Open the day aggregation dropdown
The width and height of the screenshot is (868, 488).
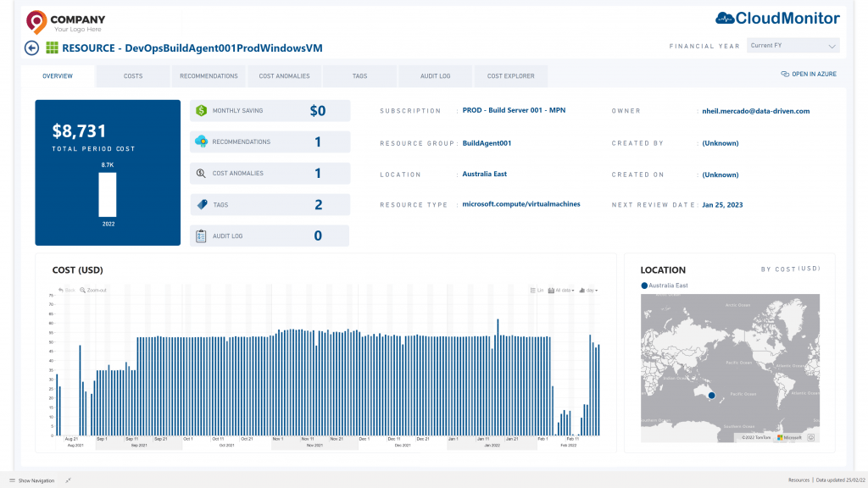tap(588, 290)
